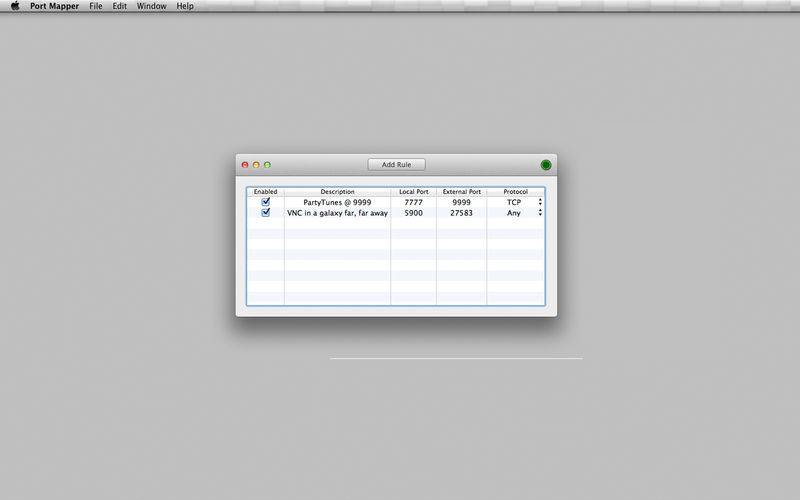Screen dimensions: 800x500
Task: Open the Window menu
Action: (x=152, y=6)
